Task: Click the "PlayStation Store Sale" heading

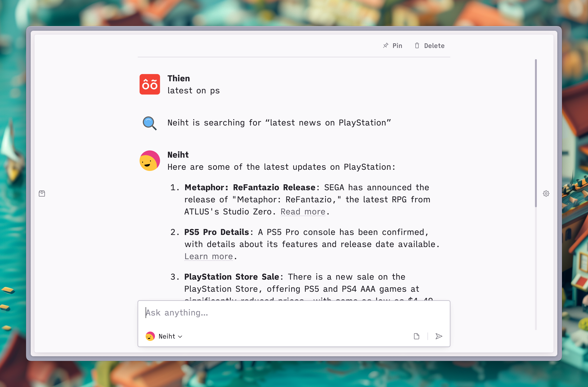Action: click(231, 277)
